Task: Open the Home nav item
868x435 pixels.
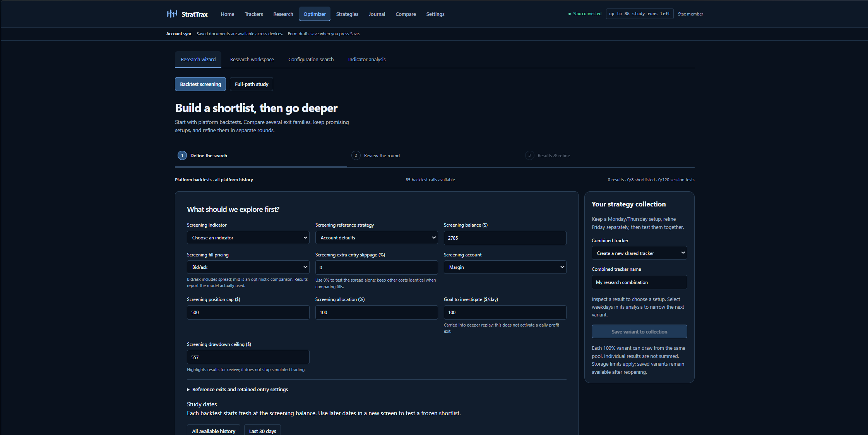Action: click(x=227, y=14)
